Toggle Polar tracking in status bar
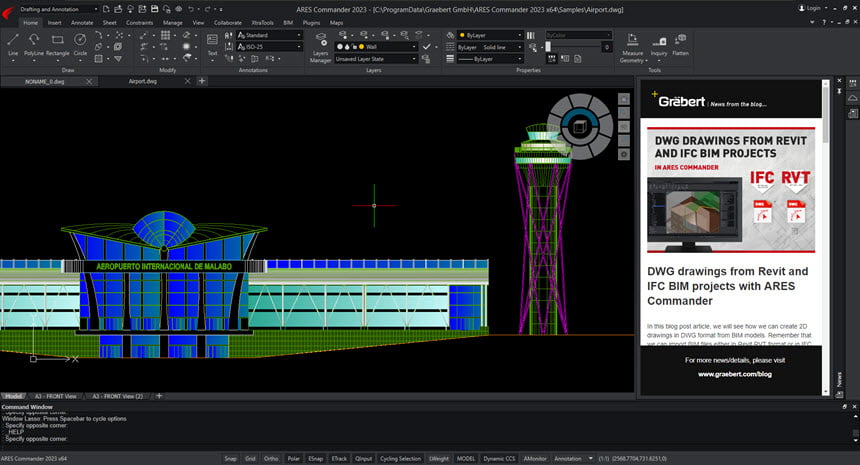 pyautogui.click(x=294, y=458)
